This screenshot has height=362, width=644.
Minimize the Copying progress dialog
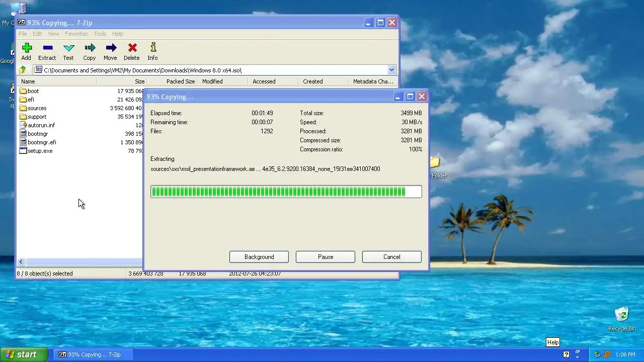[398, 96]
